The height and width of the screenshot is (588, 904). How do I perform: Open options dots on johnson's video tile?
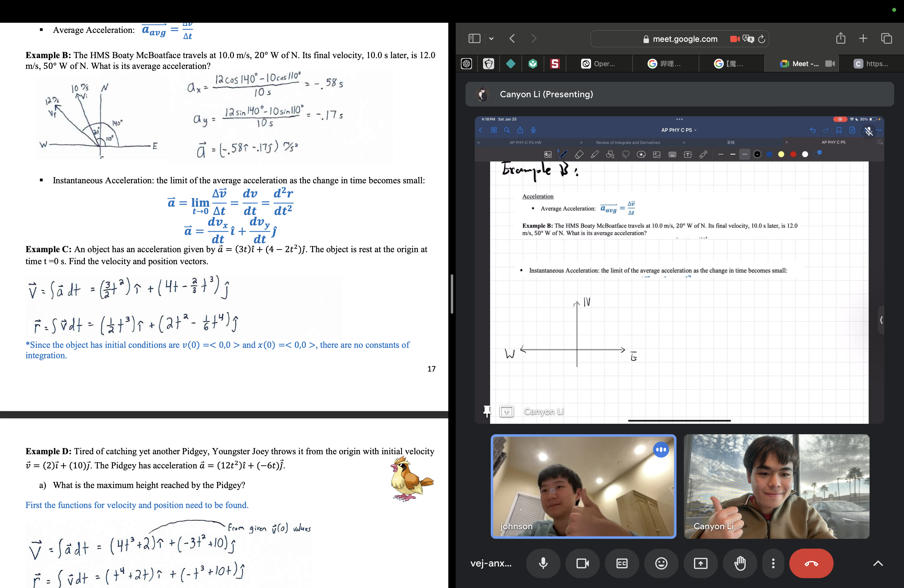click(661, 450)
